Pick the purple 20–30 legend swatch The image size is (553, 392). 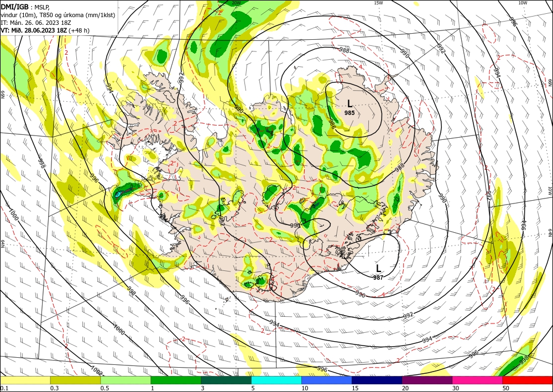click(x=427, y=380)
